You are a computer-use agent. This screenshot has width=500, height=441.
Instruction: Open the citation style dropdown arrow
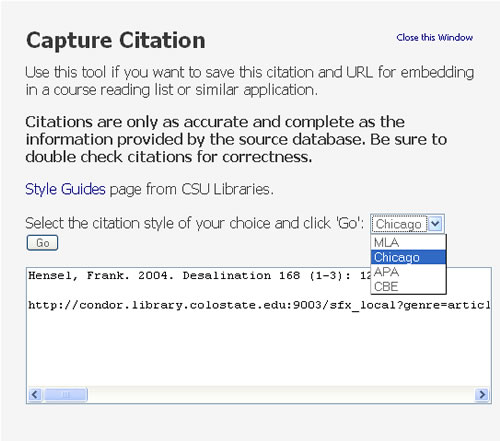(x=435, y=224)
